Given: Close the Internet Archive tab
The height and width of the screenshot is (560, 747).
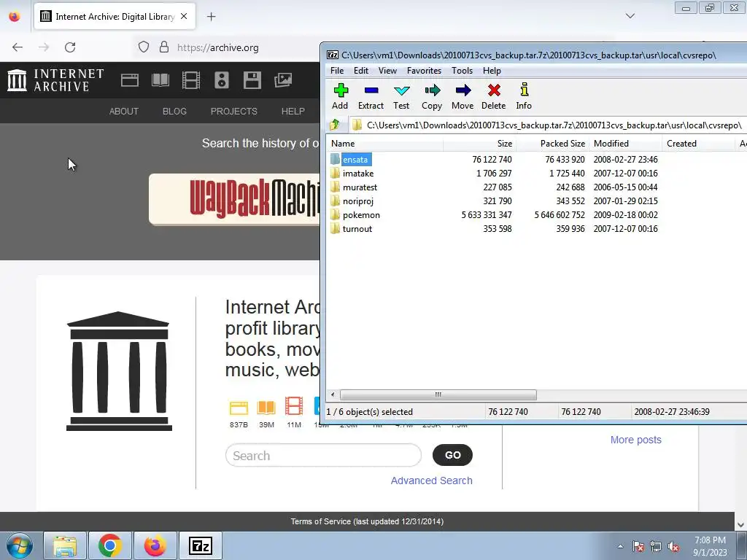Looking at the screenshot, I should [184, 16].
